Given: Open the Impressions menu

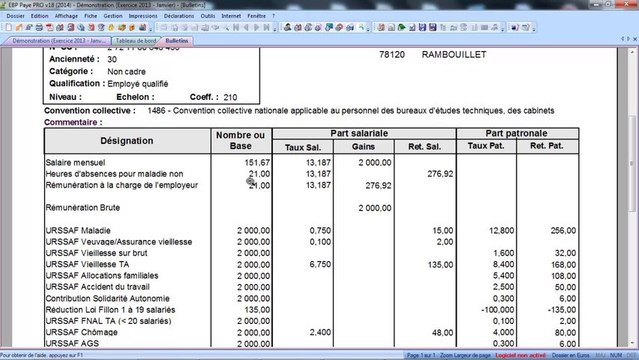Looking at the screenshot, I should pos(143,16).
